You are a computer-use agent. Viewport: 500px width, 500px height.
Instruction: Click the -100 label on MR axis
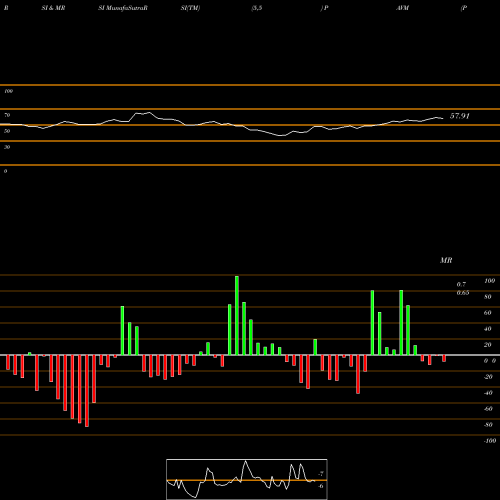490,441
